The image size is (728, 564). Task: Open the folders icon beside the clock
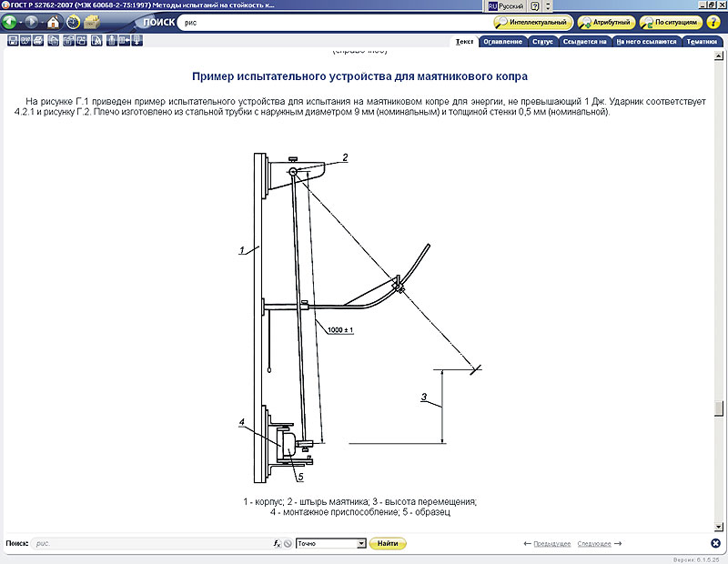(93, 22)
